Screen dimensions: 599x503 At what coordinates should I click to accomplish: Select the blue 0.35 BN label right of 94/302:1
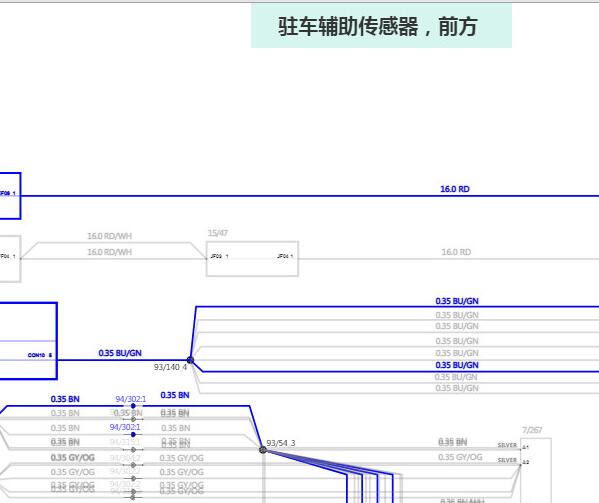[x=175, y=395]
